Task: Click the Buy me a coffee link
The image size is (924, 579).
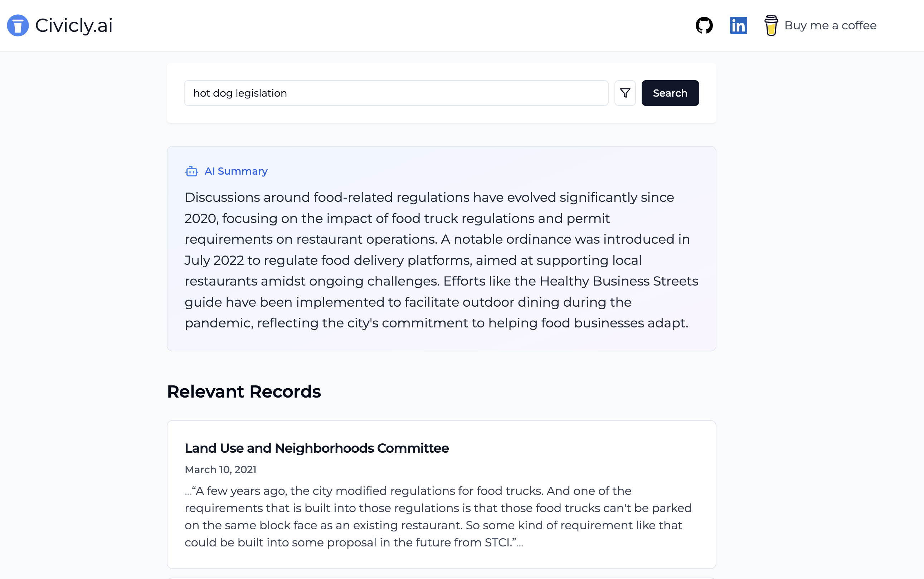Action: (x=830, y=25)
